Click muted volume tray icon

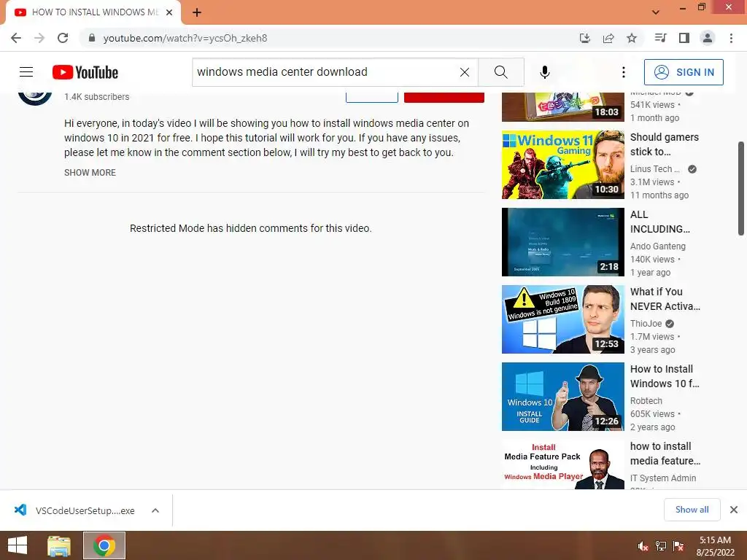[x=643, y=546]
